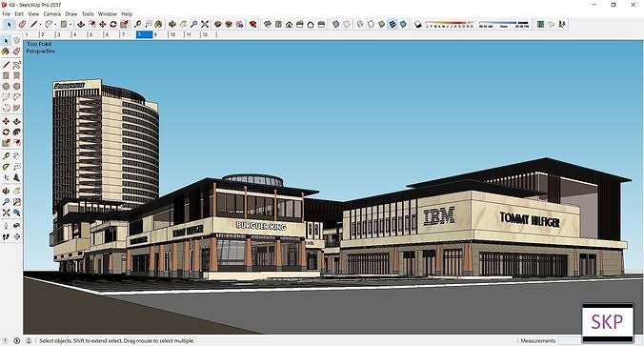Click the Paint Bucket in top toolbar

point(158,24)
